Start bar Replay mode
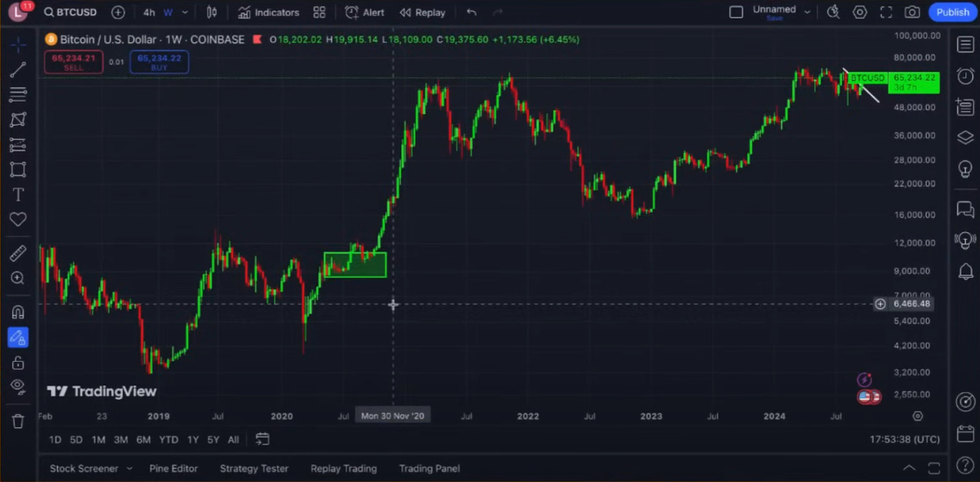Screen dimensions: 980x482 point(422,12)
